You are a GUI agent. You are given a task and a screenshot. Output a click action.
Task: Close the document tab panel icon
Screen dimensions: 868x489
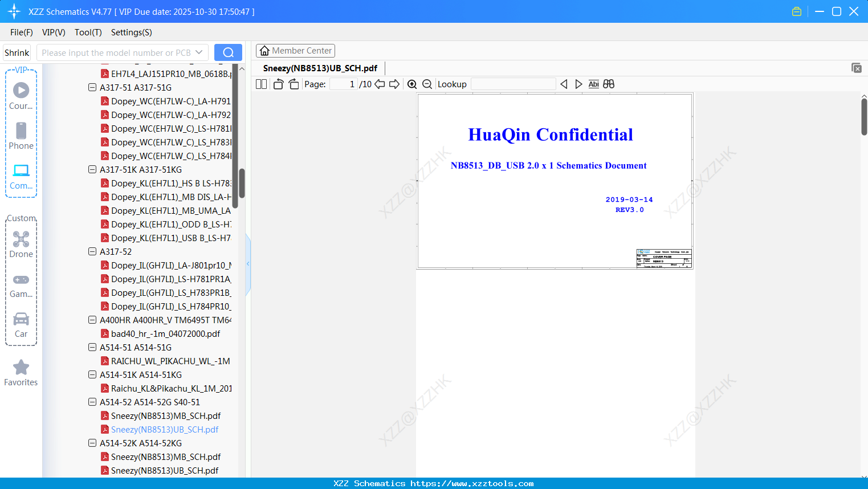pos(857,68)
